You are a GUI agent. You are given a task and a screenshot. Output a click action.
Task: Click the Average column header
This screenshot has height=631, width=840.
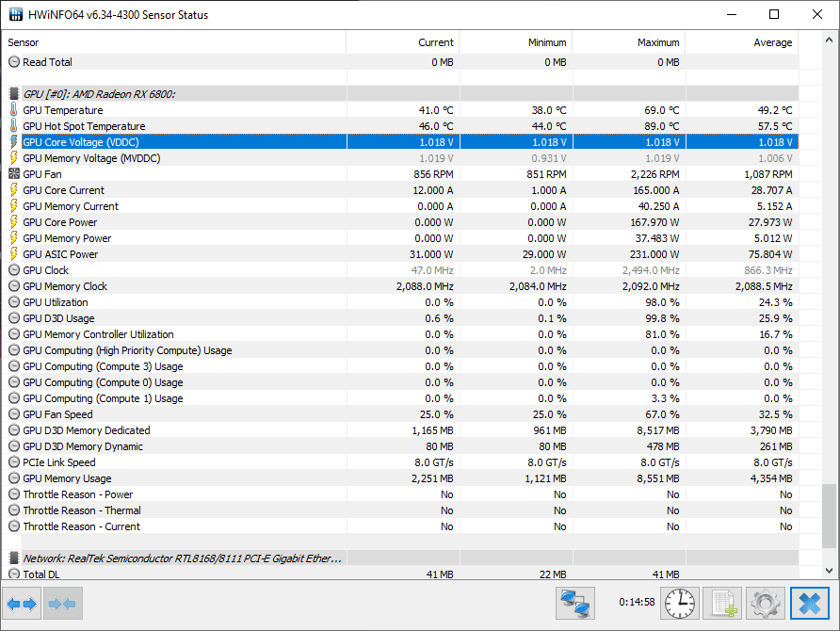point(742,42)
